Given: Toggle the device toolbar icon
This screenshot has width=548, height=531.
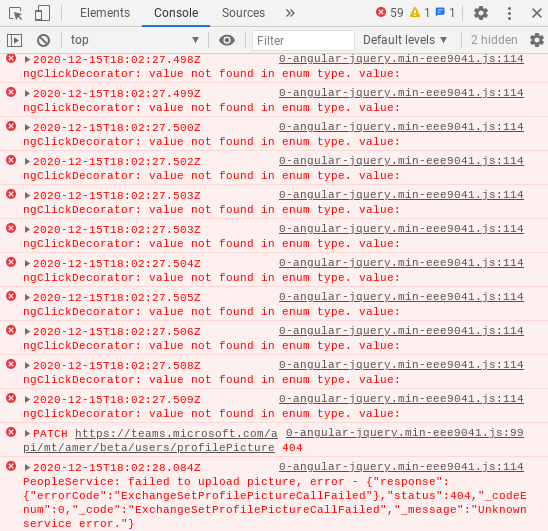Looking at the screenshot, I should [x=43, y=13].
